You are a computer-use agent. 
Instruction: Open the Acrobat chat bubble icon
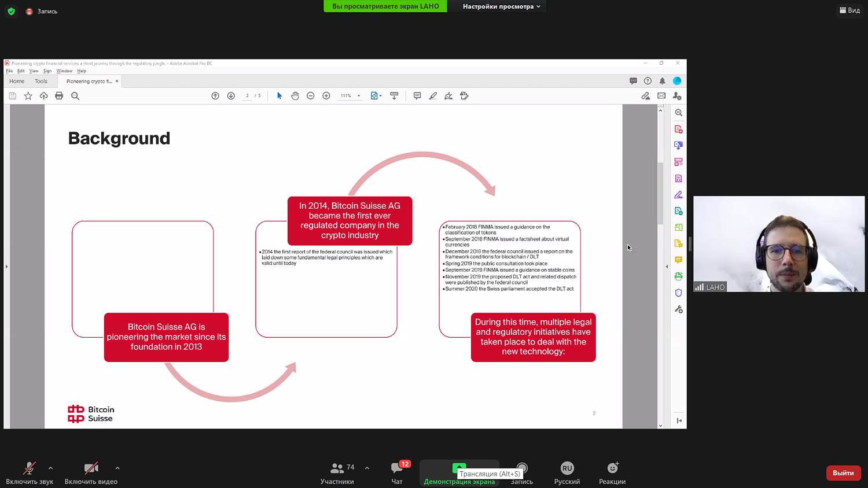point(633,81)
